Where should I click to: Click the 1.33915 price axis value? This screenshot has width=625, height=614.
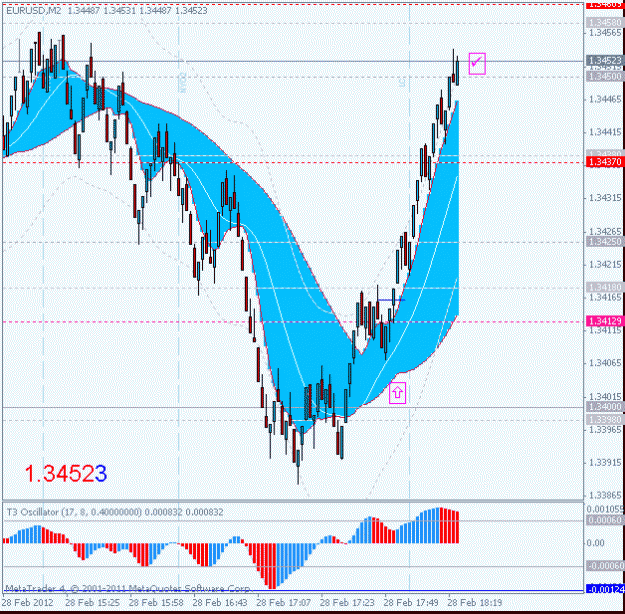click(605, 463)
